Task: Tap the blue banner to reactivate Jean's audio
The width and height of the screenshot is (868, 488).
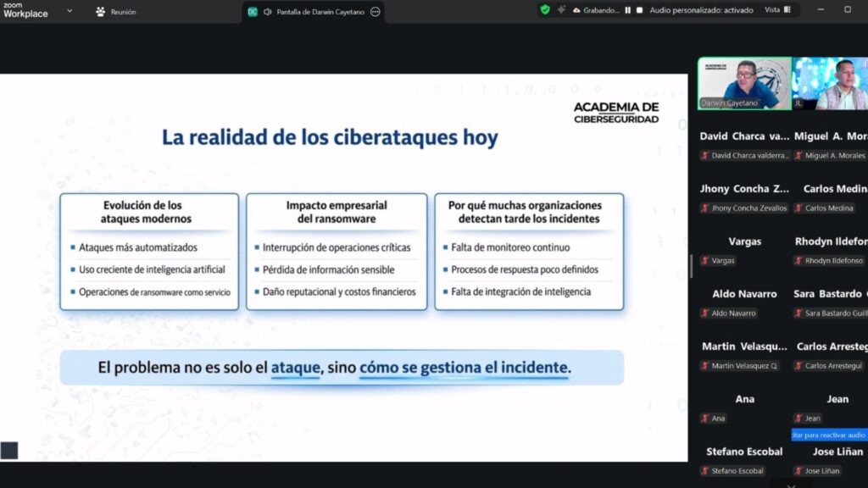Action: (x=829, y=435)
